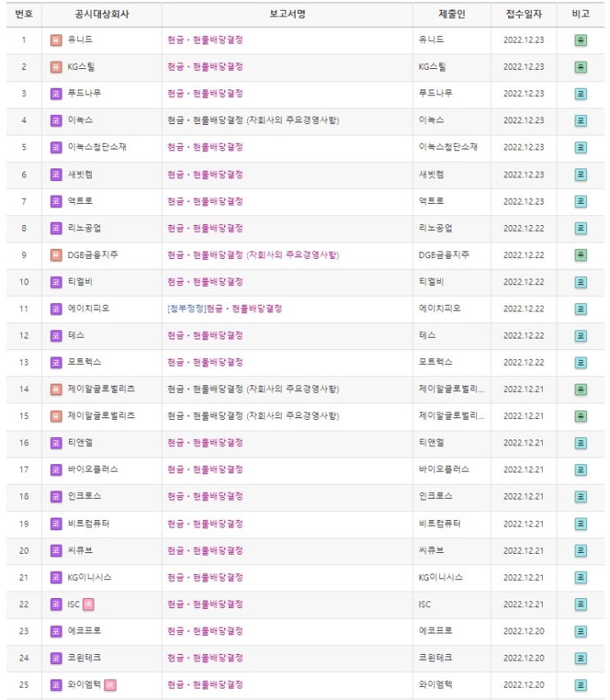Open 코윈테크 company in 공시대상회사 column
Screen dimensions: 610x700
click(x=85, y=657)
